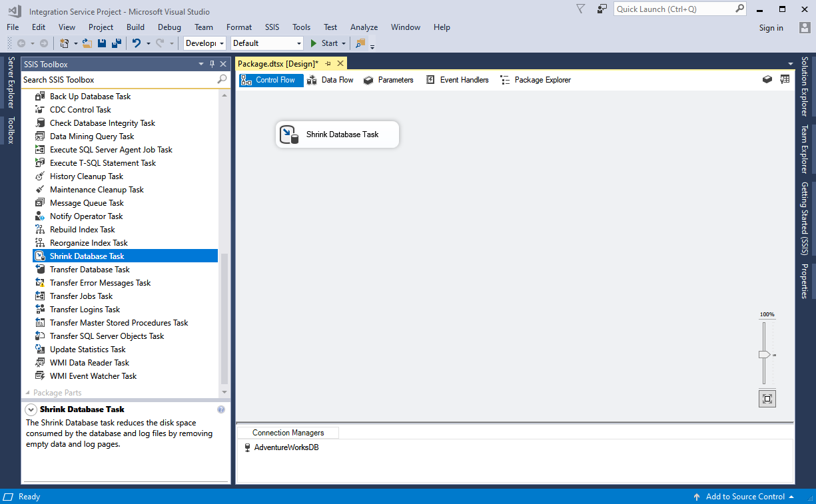This screenshot has width=816, height=504.
Task: Pin the Package.dtsx tab
Action: click(x=328, y=63)
